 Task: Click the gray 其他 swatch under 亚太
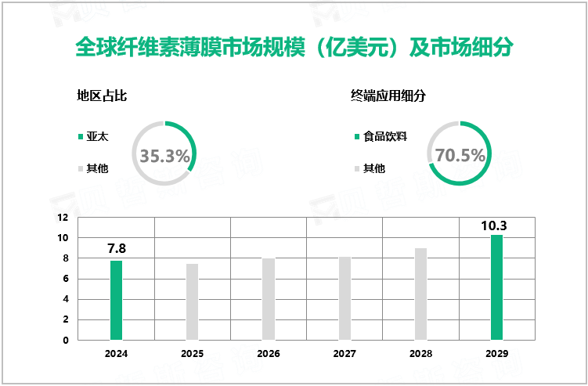click(80, 169)
